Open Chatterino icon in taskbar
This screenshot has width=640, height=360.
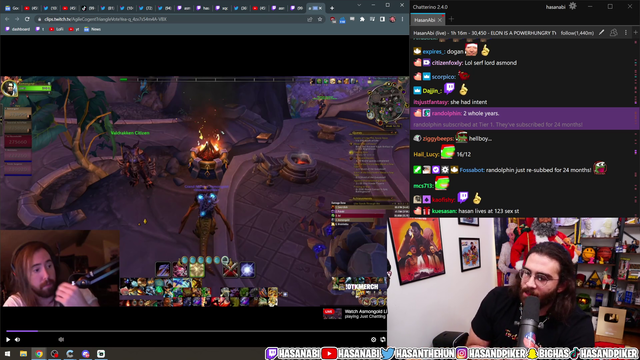[70, 353]
